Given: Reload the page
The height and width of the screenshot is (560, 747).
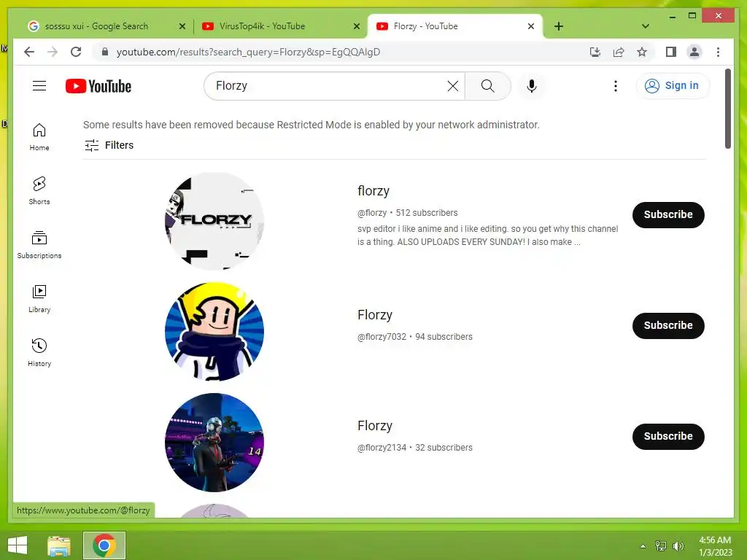Looking at the screenshot, I should click(x=76, y=52).
